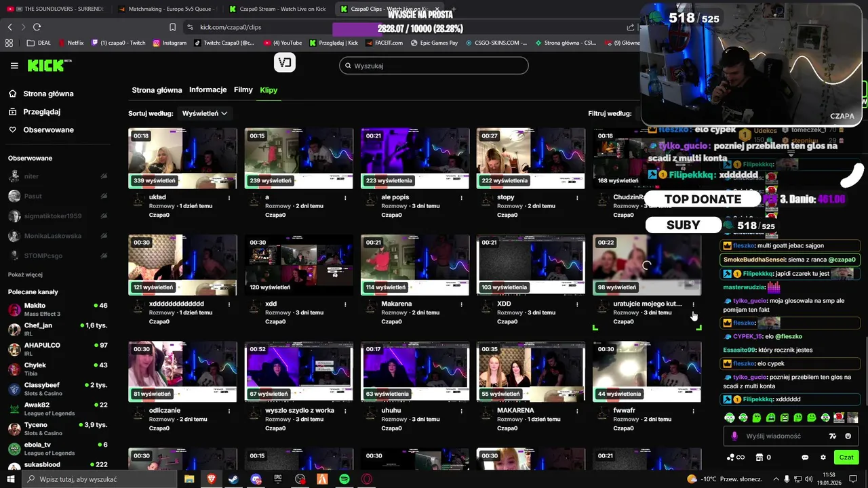Open the Windows taskbar search box
868x488 pixels.
coord(100,479)
